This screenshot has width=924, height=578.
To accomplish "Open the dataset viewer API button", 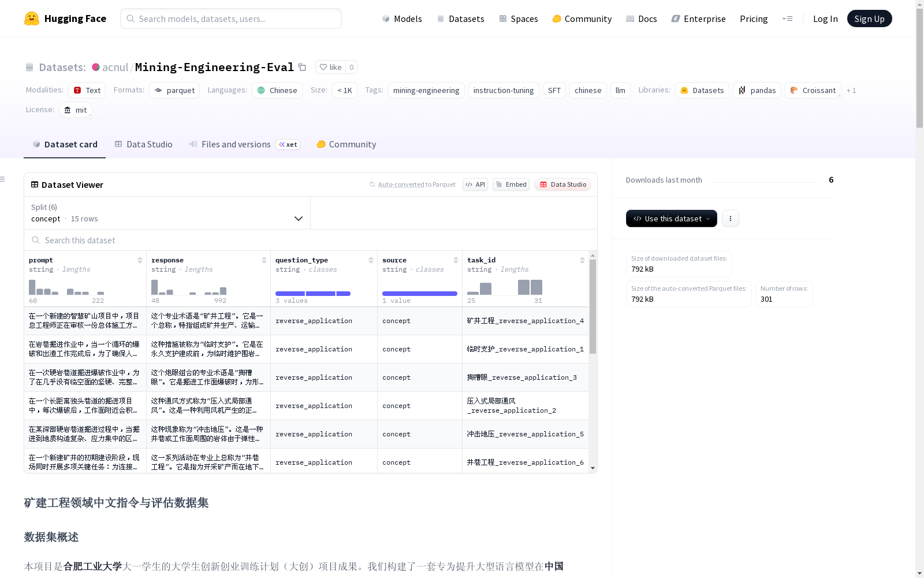I will 475,184.
